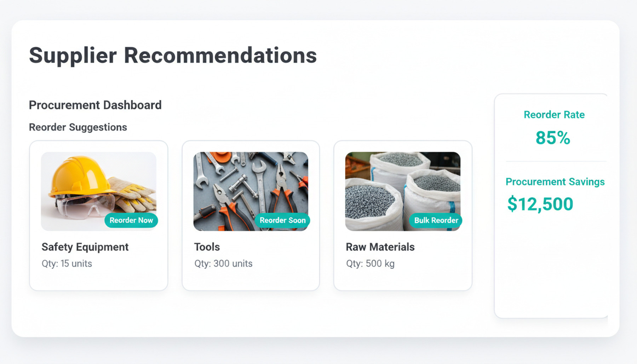Viewport: 637px width, 364px height.
Task: Open the Safety Equipment item title
Action: [x=85, y=247]
